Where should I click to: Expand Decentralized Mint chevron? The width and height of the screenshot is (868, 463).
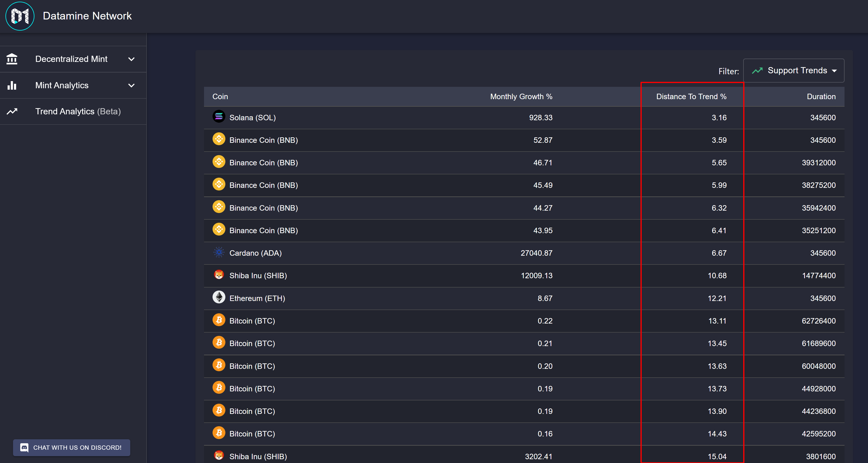coord(131,59)
